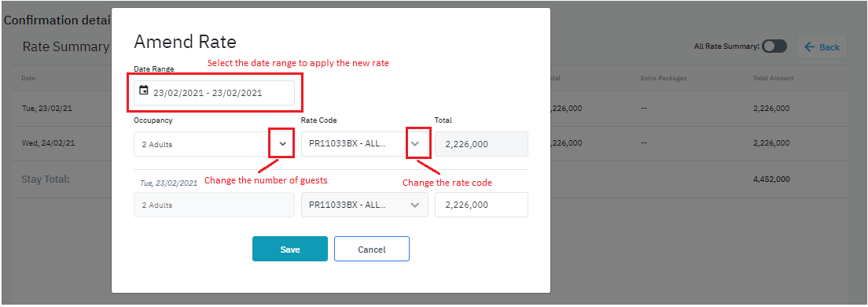Click the editable 2,226,000 amount for Tue, 23/02/2021

pyautogui.click(x=481, y=205)
